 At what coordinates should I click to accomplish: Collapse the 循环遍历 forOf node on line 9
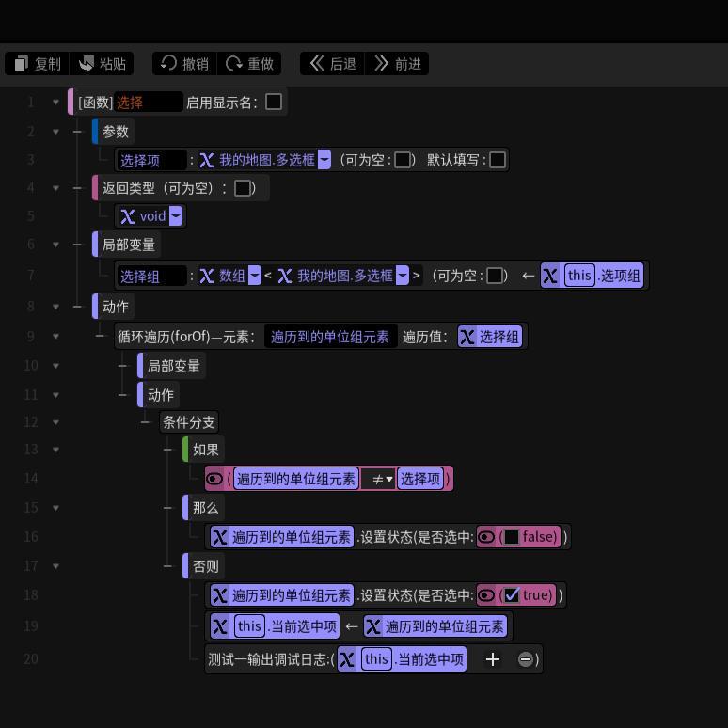click(x=55, y=336)
